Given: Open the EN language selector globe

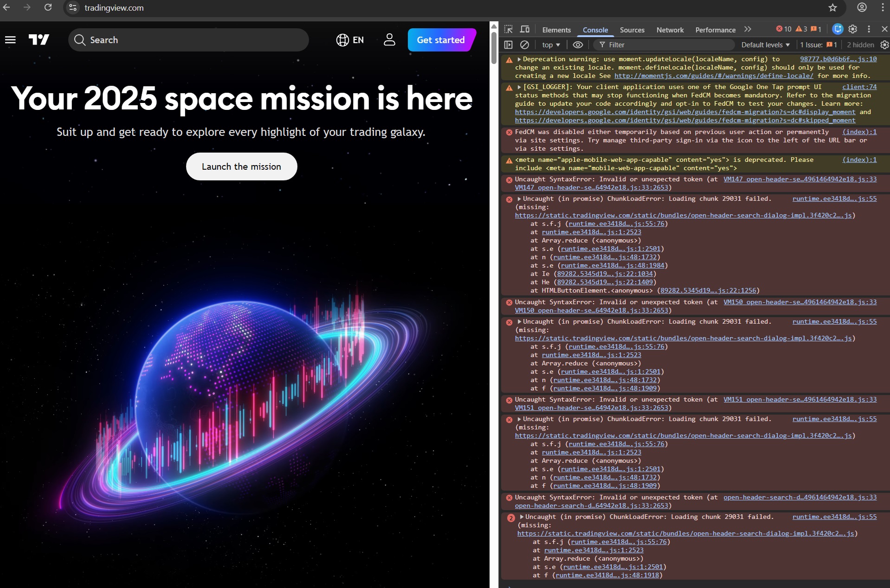Looking at the screenshot, I should click(350, 40).
